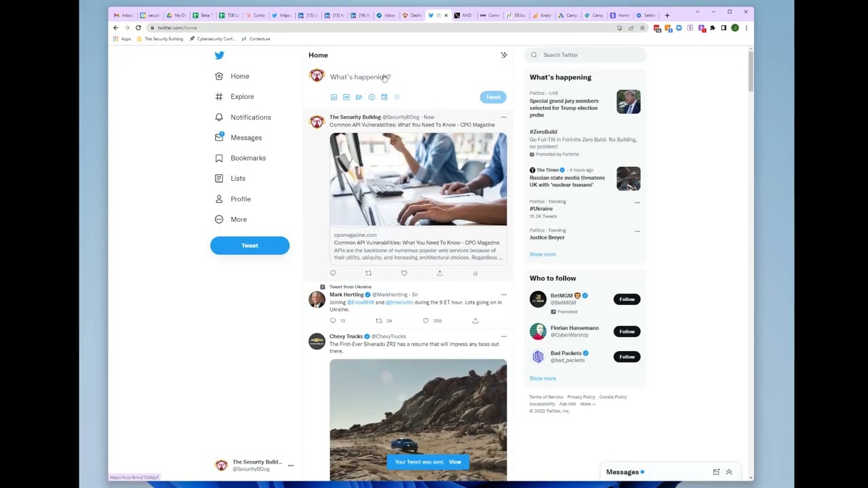Screen dimensions: 868x488
Task: Share the Security Bulldog tweet
Action: 439,273
